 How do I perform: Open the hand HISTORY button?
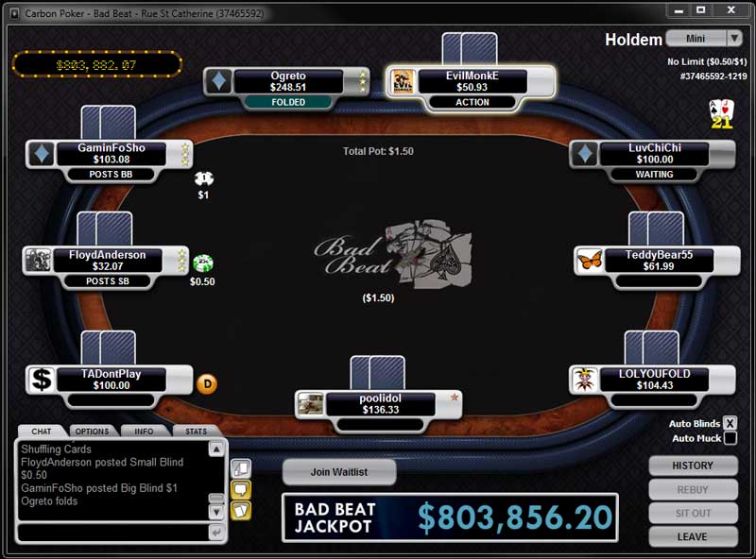[x=693, y=466]
